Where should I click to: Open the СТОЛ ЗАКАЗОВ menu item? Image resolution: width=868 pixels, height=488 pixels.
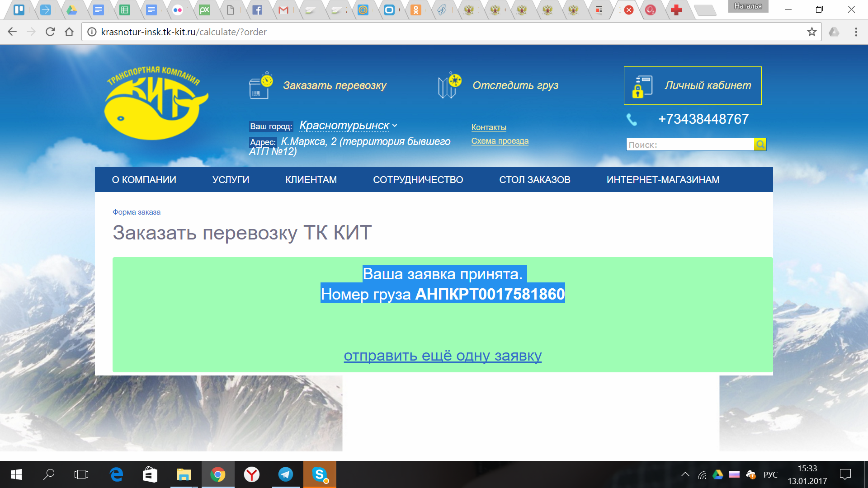[x=534, y=180]
